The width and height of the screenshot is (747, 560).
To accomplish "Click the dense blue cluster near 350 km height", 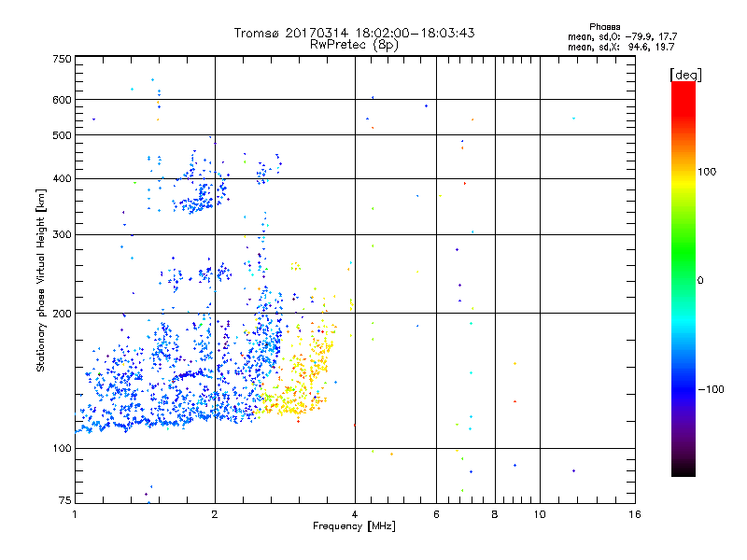I will (x=198, y=200).
